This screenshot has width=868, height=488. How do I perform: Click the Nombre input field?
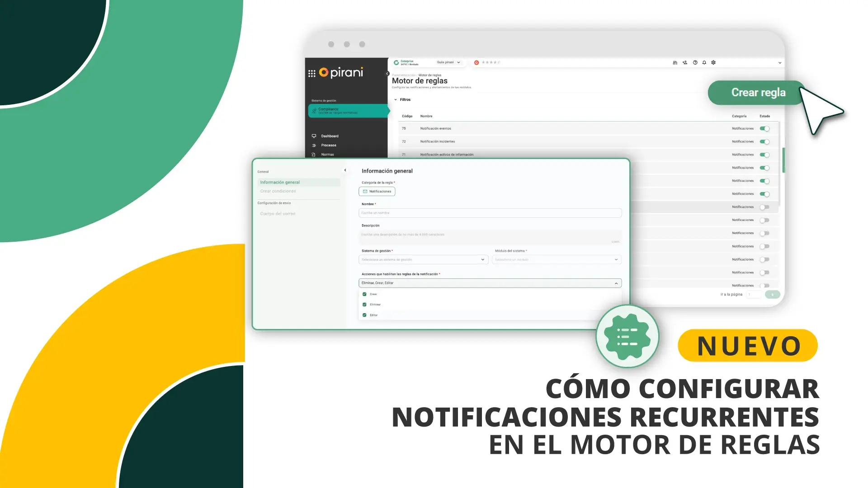click(x=490, y=213)
